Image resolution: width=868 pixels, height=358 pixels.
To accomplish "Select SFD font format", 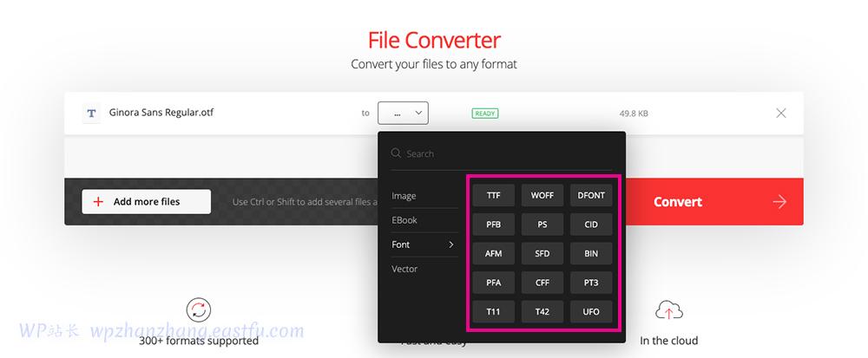I will pyautogui.click(x=542, y=254).
